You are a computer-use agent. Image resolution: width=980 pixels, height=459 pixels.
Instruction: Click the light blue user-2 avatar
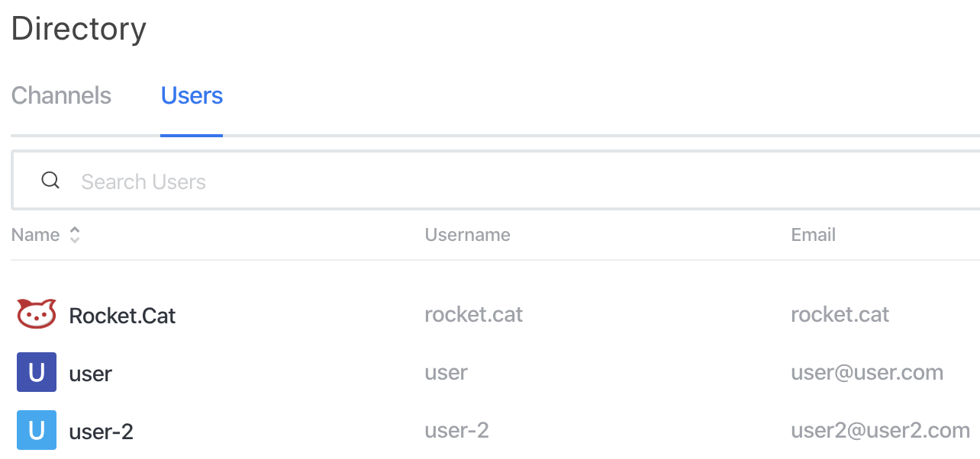pos(37,431)
